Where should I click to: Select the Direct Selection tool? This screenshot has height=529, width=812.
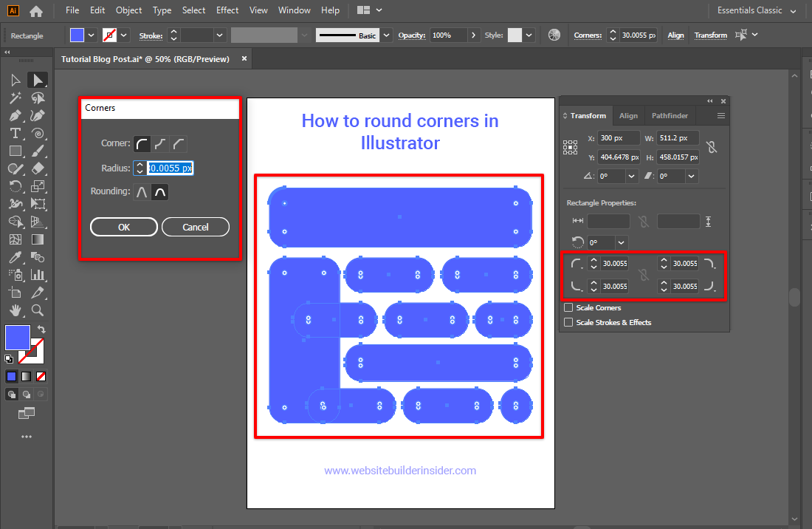pyautogui.click(x=37, y=80)
